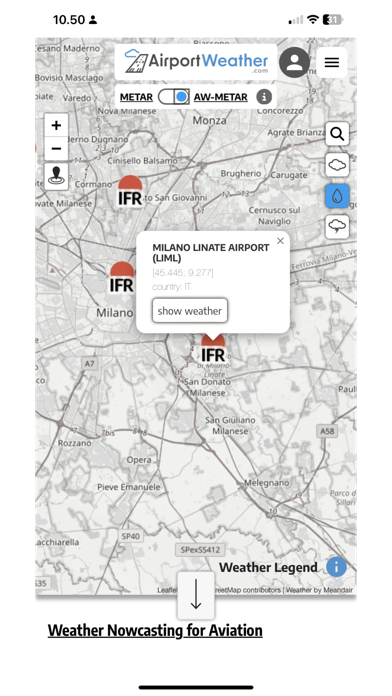Click the Wi-Fi status bar icon
392x696 pixels.
click(x=313, y=20)
